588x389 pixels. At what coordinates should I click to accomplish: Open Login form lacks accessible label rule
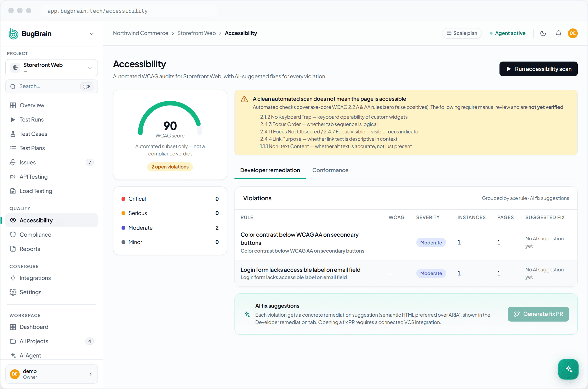point(300,270)
